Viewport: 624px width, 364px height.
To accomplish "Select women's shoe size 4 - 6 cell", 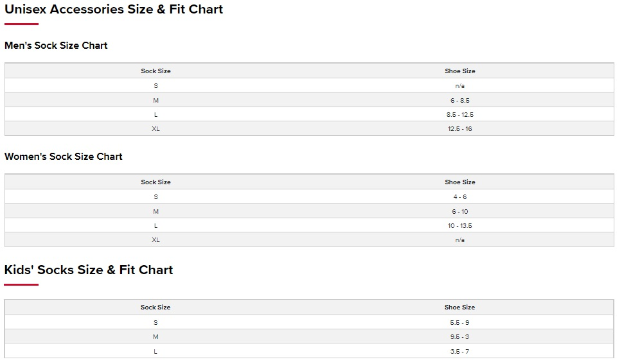I will click(x=459, y=197).
